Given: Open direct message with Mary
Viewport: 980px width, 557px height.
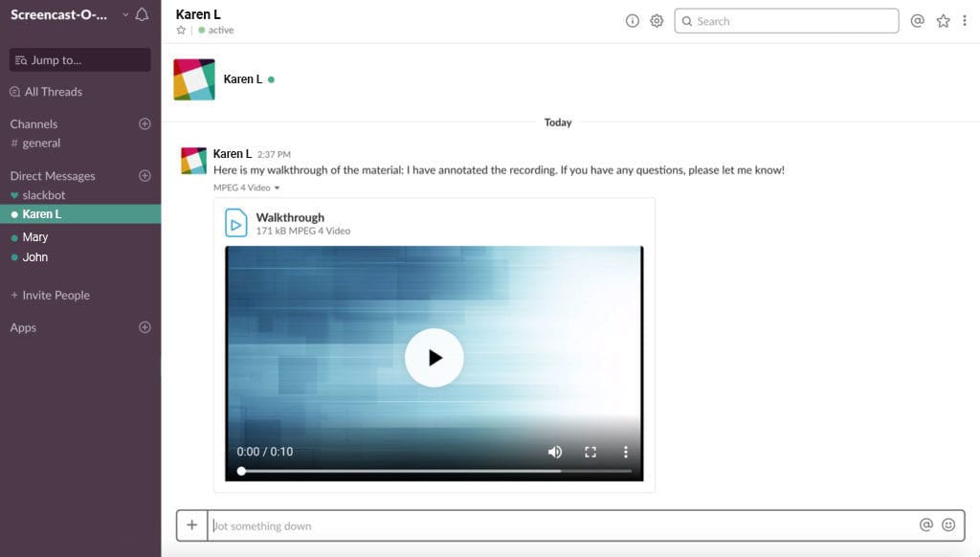Looking at the screenshot, I should pos(30,237).
